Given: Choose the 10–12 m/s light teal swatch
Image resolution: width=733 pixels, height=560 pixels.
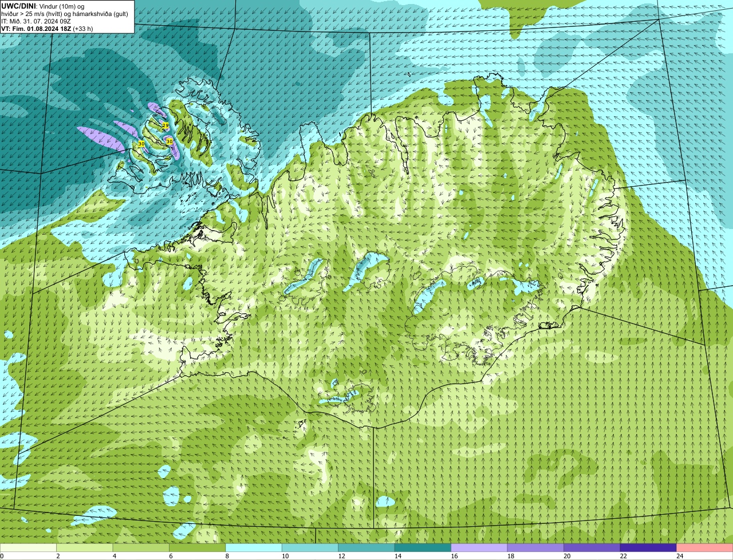Looking at the screenshot, I should coord(310,548).
